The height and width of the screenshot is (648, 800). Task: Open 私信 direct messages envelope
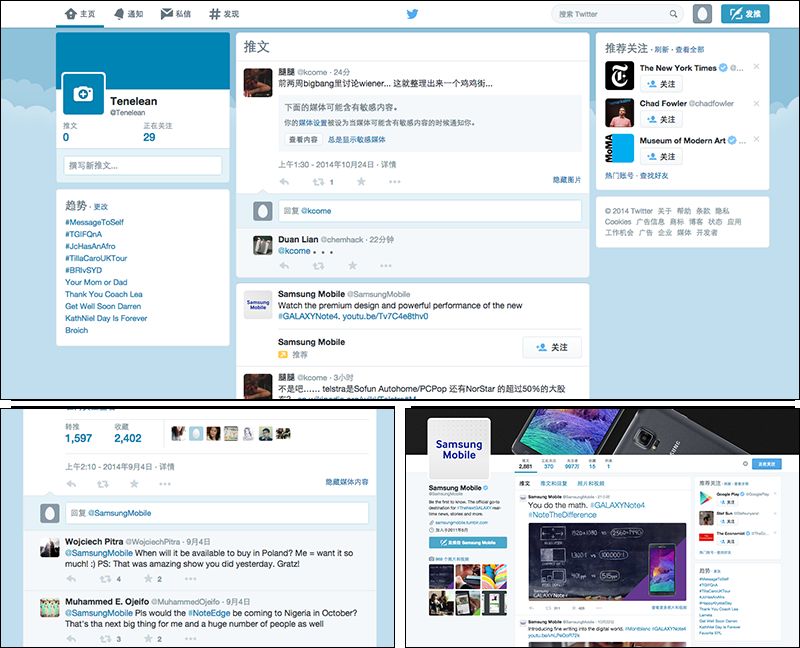[176, 14]
